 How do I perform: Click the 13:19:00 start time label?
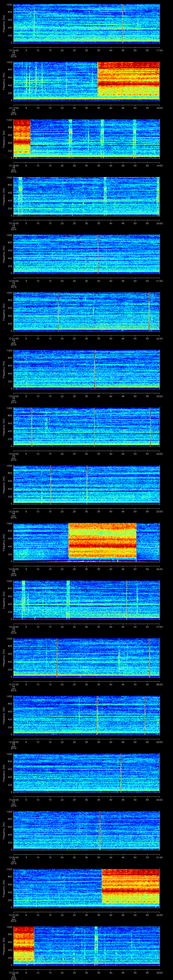[14, 223]
